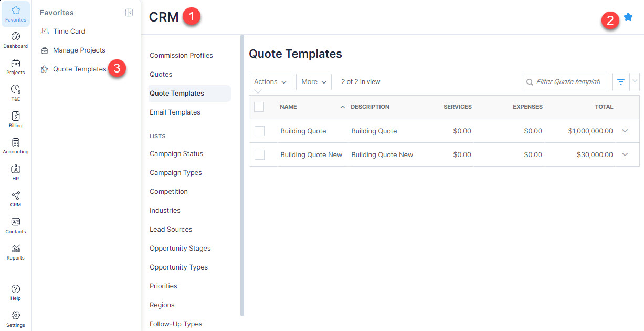
Task: Open the Actions dropdown
Action: pos(270,82)
